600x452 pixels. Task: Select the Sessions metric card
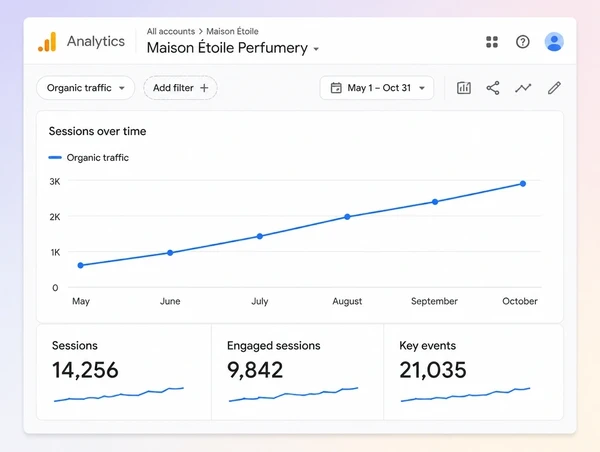pyautogui.click(x=124, y=372)
